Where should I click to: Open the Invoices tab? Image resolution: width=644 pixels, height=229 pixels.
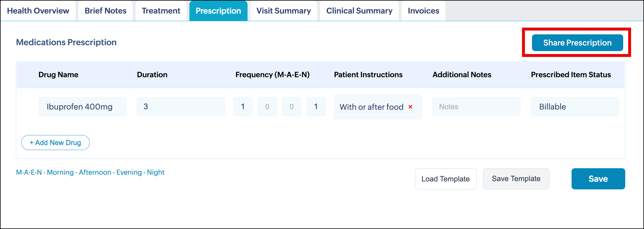423,11
